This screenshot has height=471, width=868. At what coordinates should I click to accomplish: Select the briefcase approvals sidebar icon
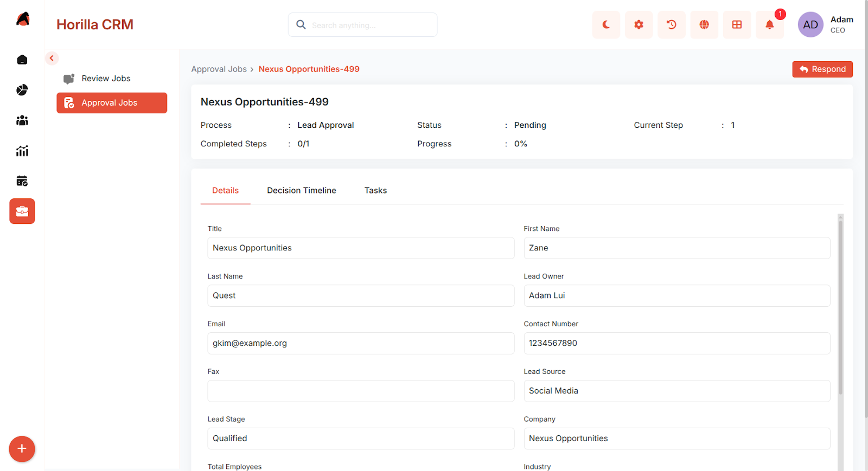pyautogui.click(x=22, y=211)
